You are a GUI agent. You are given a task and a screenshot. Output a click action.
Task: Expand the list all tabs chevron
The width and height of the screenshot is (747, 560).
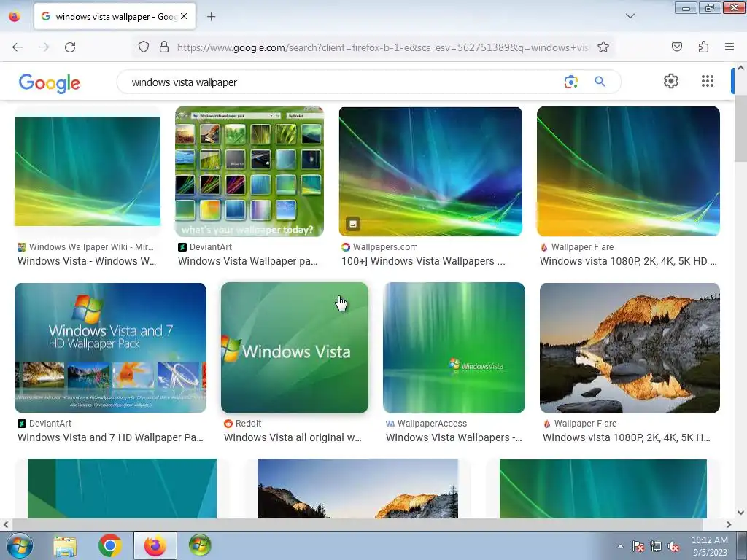(630, 16)
